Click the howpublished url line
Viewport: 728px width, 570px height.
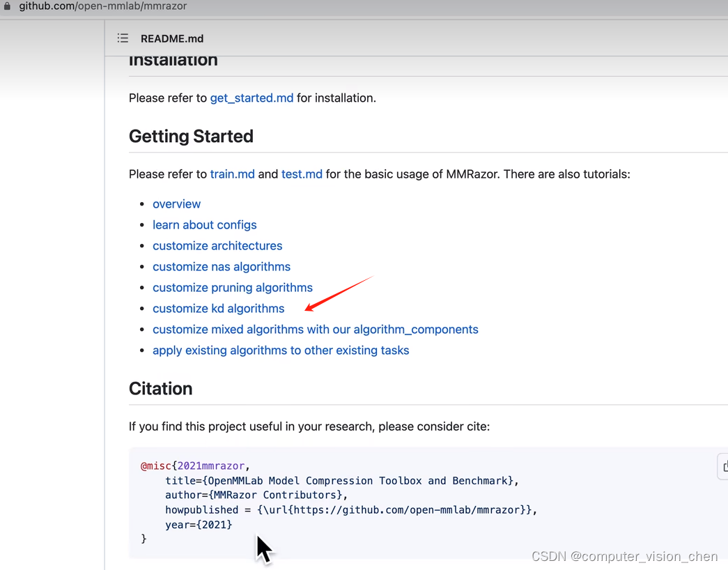click(x=351, y=510)
